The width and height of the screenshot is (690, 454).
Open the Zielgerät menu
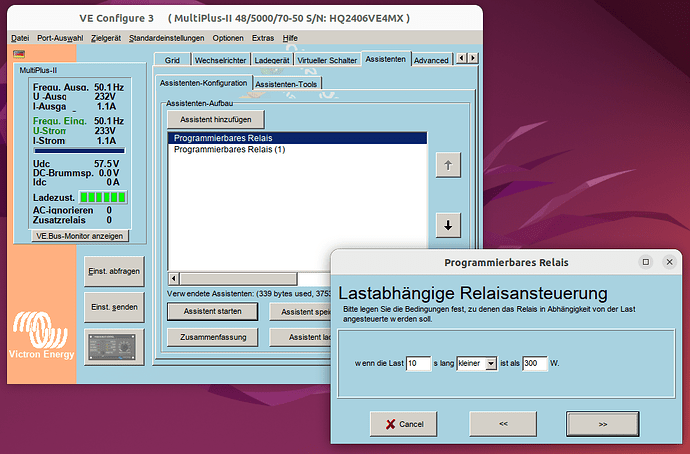click(106, 38)
